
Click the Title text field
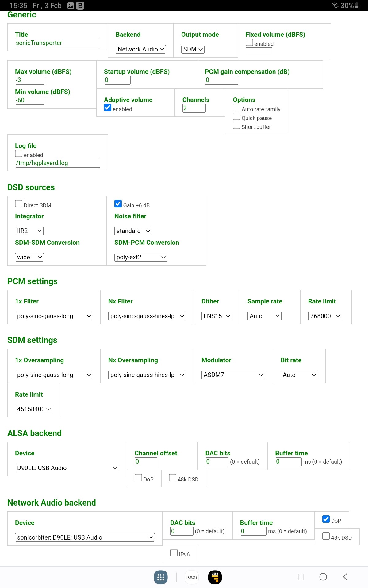click(x=58, y=43)
